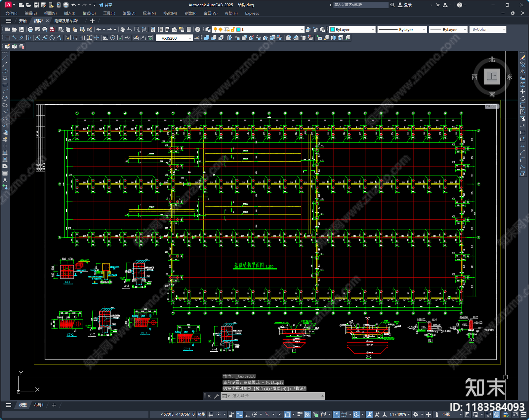Select the Multiline Text A tool
529x420 pixels.
coord(5,180)
